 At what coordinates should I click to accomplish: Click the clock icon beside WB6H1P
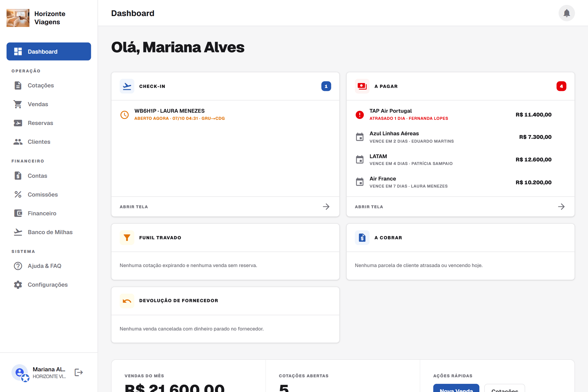(x=125, y=115)
